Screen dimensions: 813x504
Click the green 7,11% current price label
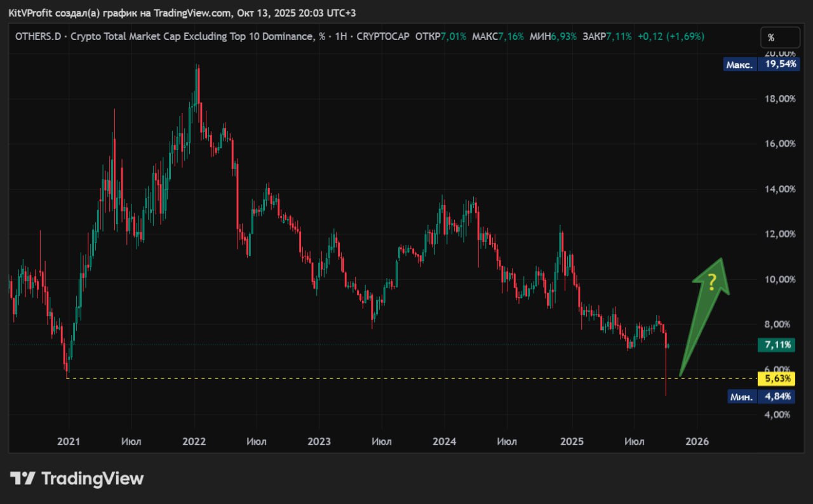point(778,345)
